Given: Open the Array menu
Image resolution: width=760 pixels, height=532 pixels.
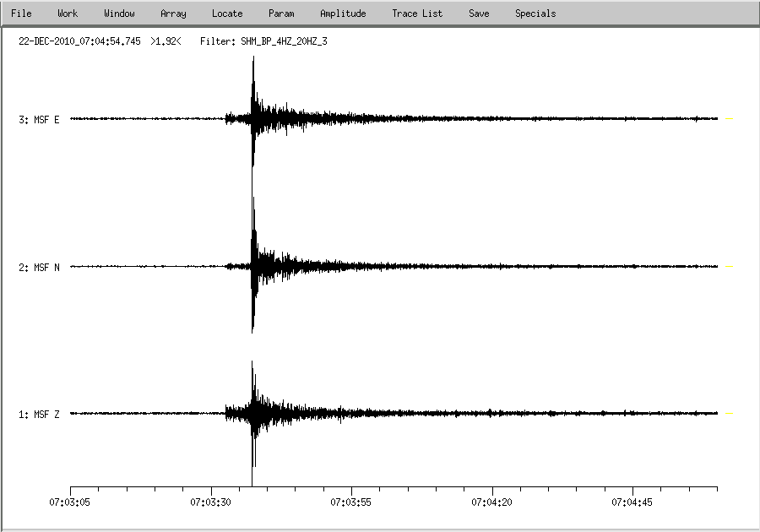Looking at the screenshot, I should click(x=173, y=14).
